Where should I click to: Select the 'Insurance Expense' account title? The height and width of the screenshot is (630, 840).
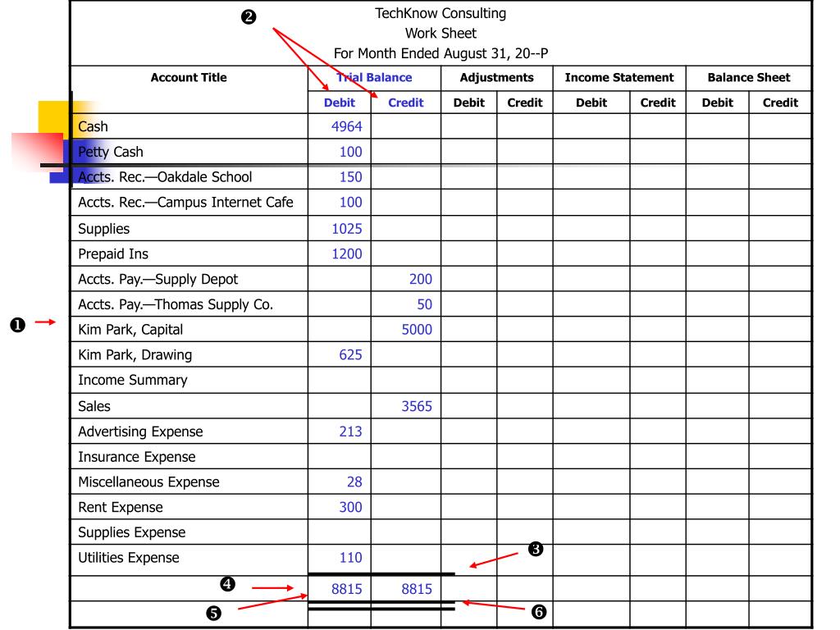(x=137, y=457)
